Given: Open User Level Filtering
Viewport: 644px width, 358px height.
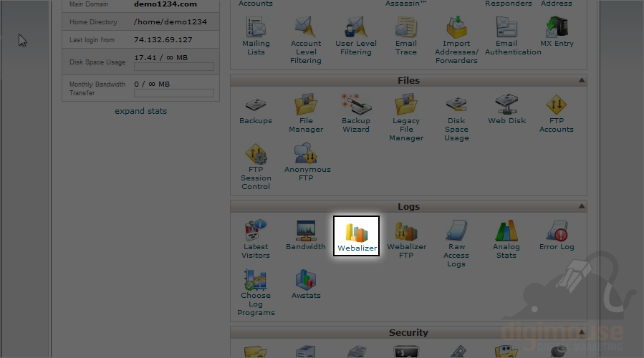Looking at the screenshot, I should [x=356, y=36].
